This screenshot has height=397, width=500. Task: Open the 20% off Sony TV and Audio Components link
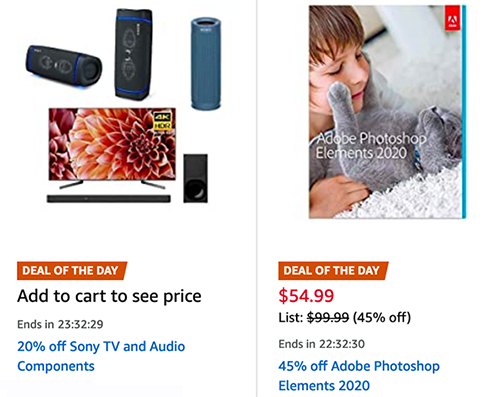tap(101, 356)
